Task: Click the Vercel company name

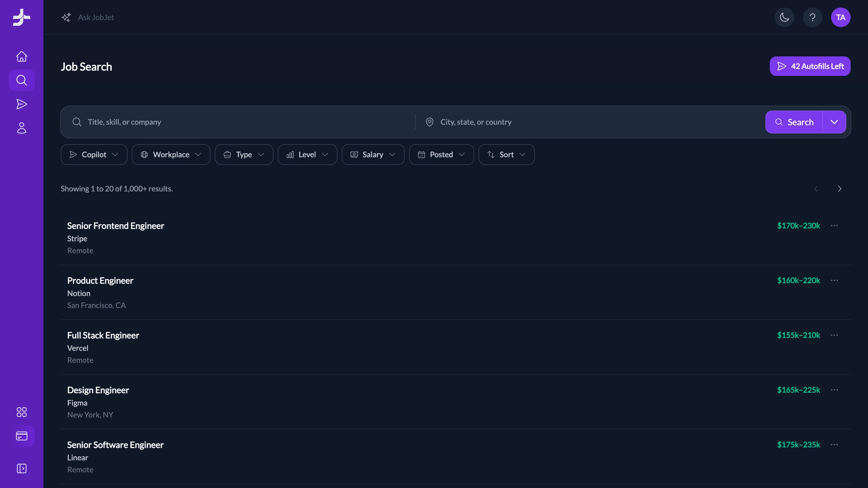Action: [78, 348]
